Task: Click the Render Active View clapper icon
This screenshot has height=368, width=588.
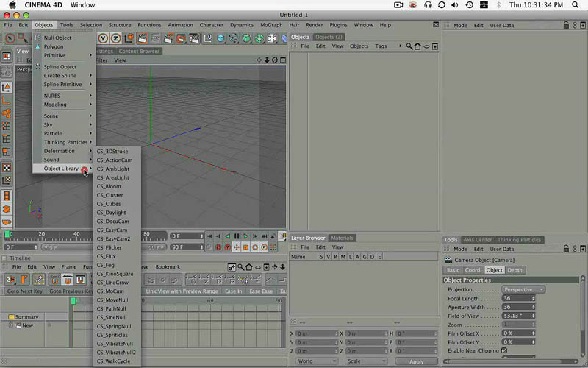Action: tap(143, 38)
